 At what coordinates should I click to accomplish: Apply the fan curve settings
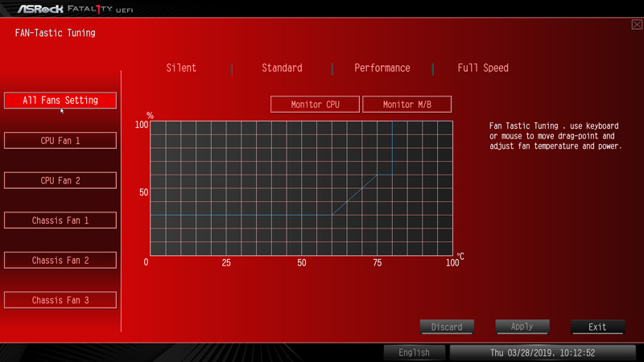click(x=522, y=327)
